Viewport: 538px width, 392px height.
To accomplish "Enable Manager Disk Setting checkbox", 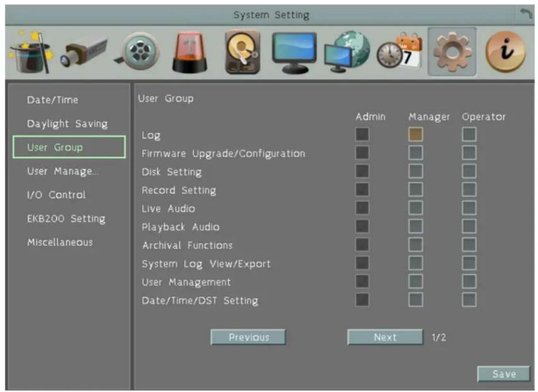I will tap(416, 171).
